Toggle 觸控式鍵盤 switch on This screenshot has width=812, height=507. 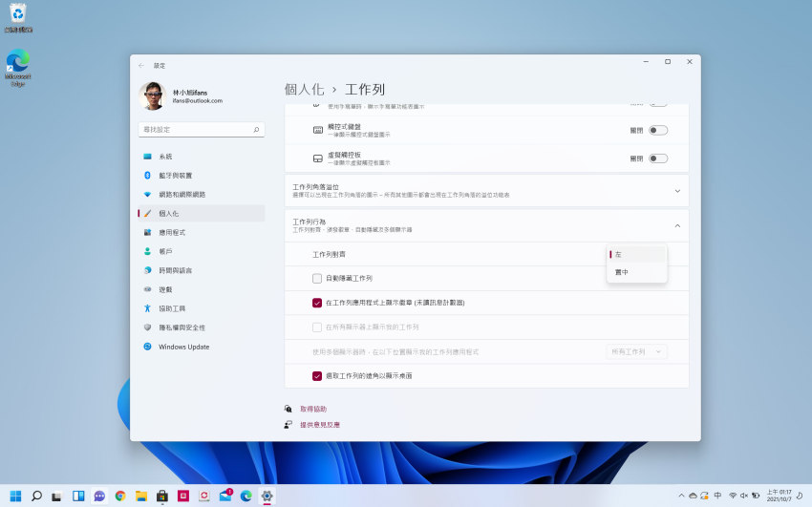(x=658, y=131)
